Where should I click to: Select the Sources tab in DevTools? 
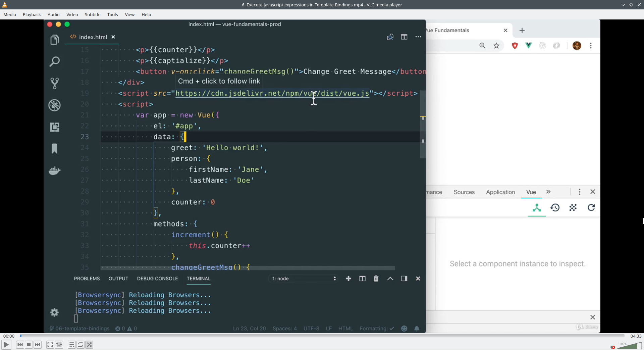coord(464,192)
